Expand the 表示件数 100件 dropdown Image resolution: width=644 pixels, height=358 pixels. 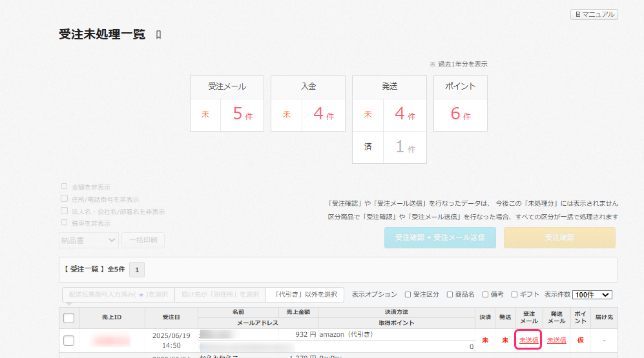(592, 294)
